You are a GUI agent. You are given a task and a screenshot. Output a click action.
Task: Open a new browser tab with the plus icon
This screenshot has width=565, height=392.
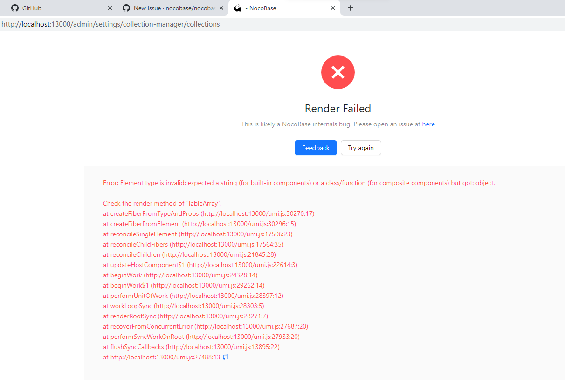pos(350,8)
